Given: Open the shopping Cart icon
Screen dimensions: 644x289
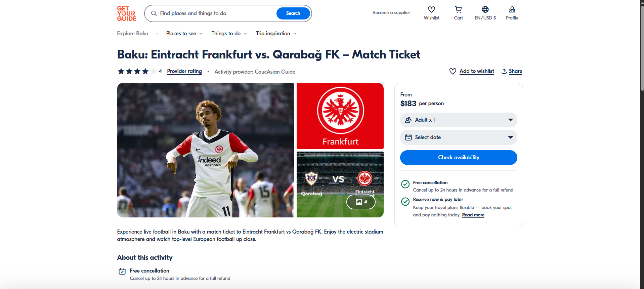Looking at the screenshot, I should (x=458, y=10).
